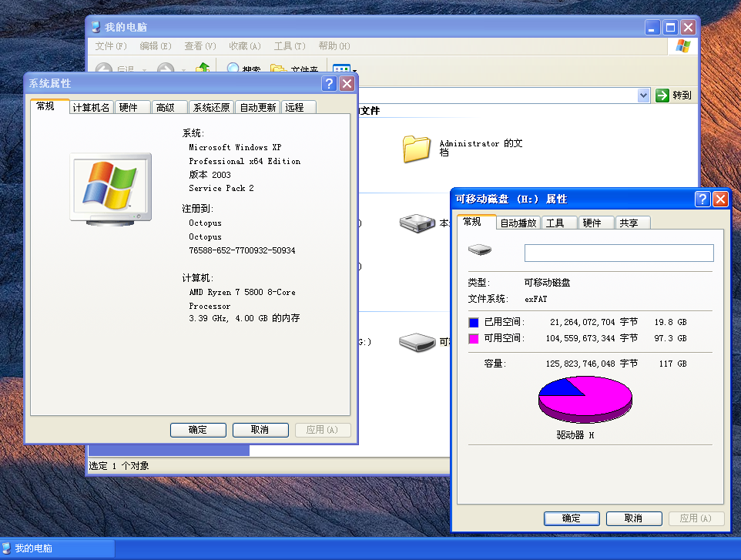The height and width of the screenshot is (560, 741).
Task: Select the local hard disk drive icon
Action: (x=417, y=223)
